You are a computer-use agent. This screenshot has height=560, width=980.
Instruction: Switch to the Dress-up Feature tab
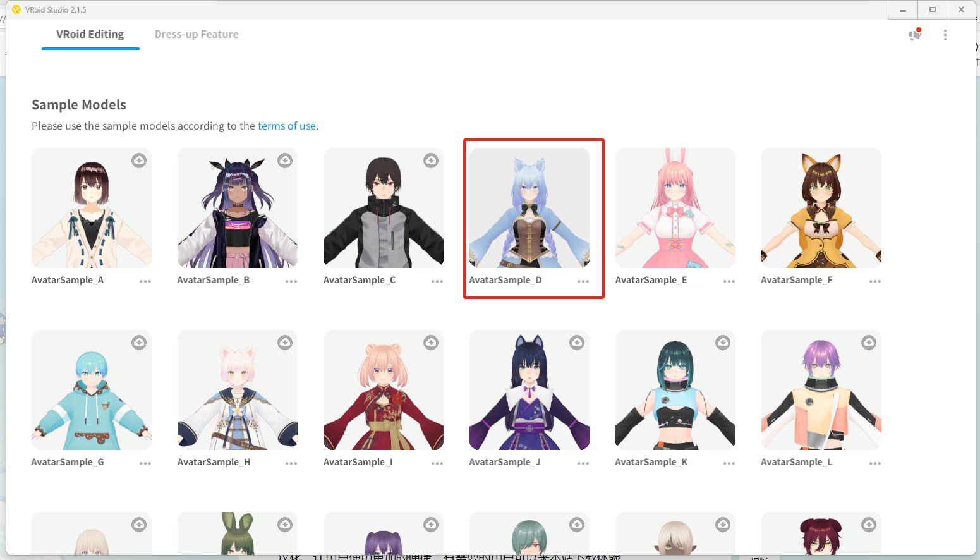coord(197,35)
